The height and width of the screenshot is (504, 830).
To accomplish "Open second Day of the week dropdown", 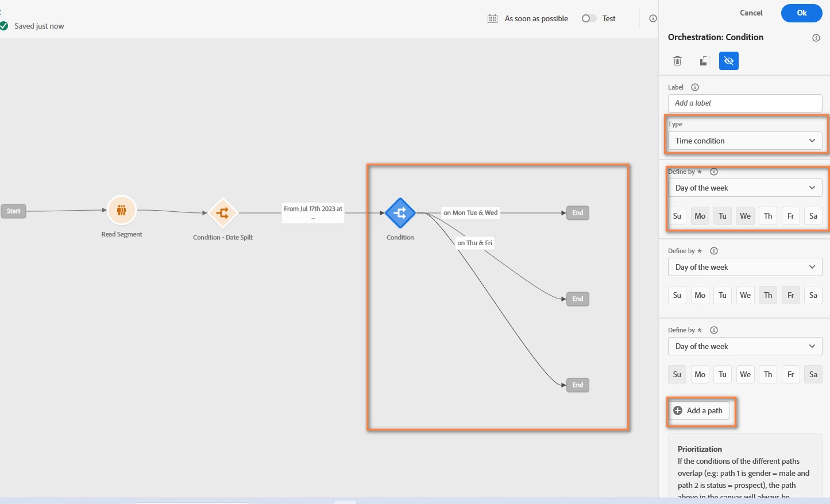I will [745, 267].
